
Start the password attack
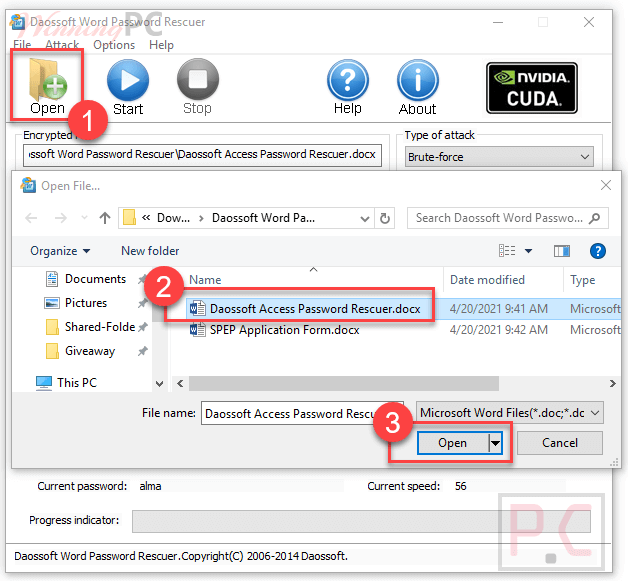tap(128, 87)
